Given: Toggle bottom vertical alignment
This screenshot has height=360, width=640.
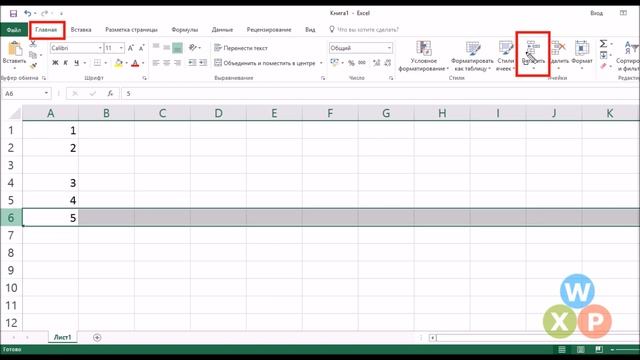Looking at the screenshot, I should 177,48.
